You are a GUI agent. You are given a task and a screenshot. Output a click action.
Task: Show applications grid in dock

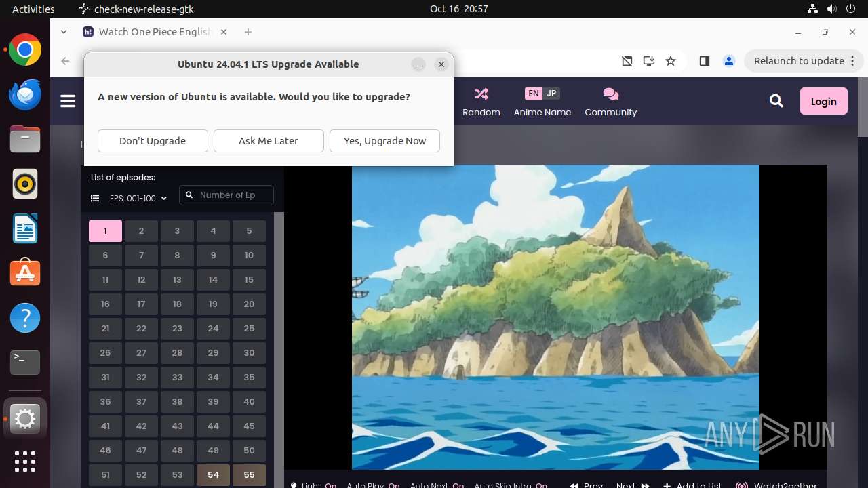[x=25, y=462]
